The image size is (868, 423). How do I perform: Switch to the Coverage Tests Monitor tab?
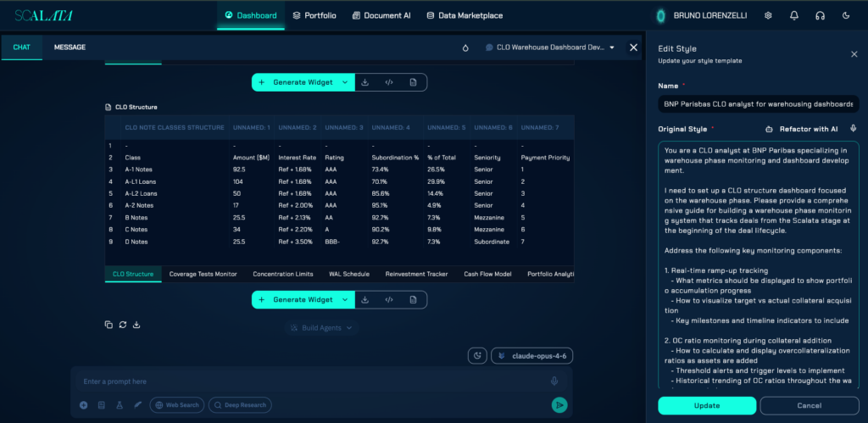pyautogui.click(x=203, y=274)
